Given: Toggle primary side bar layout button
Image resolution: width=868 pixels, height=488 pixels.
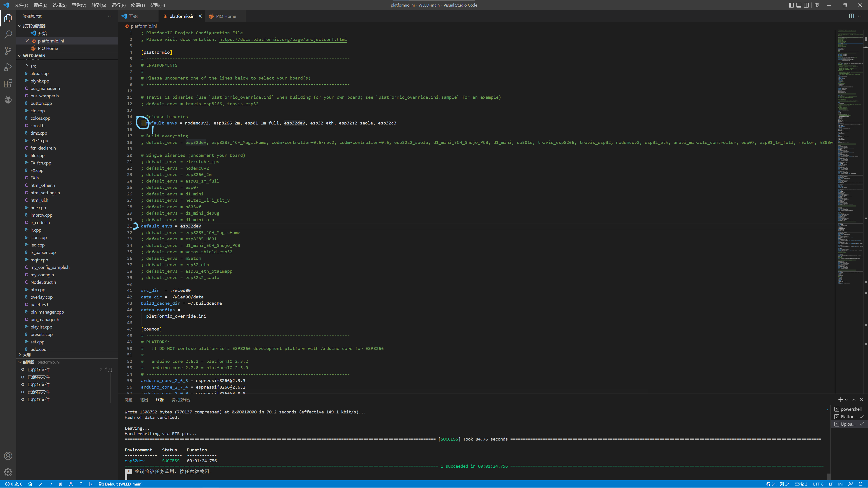Looking at the screenshot, I should point(791,5).
